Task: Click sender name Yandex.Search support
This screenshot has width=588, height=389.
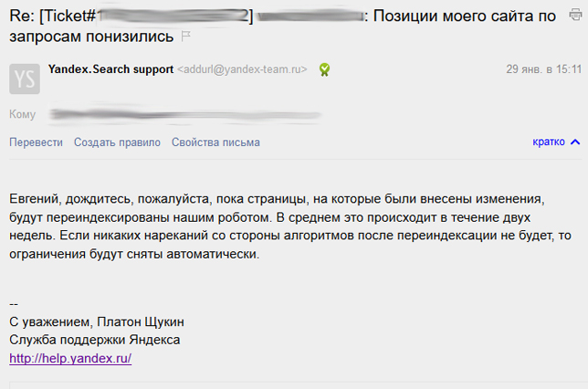Action: pyautogui.click(x=110, y=69)
